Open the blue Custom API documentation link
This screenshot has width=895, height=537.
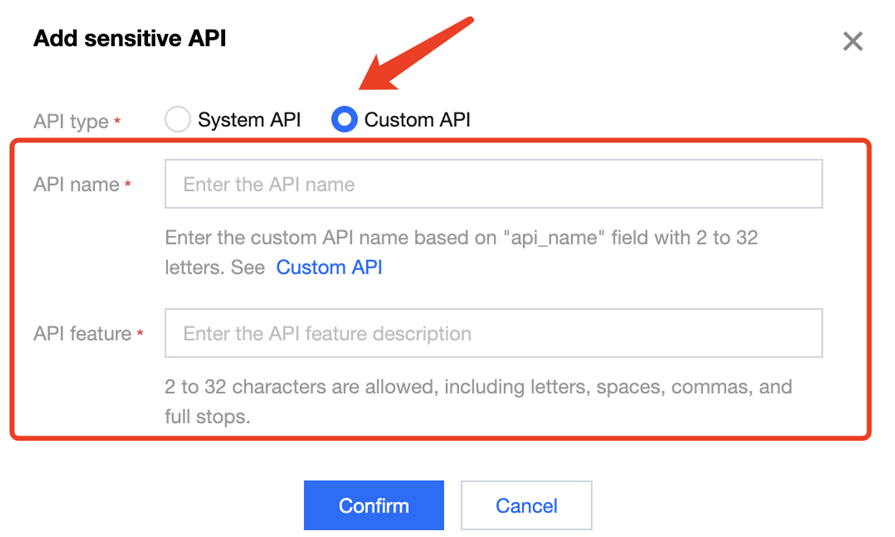point(329,267)
